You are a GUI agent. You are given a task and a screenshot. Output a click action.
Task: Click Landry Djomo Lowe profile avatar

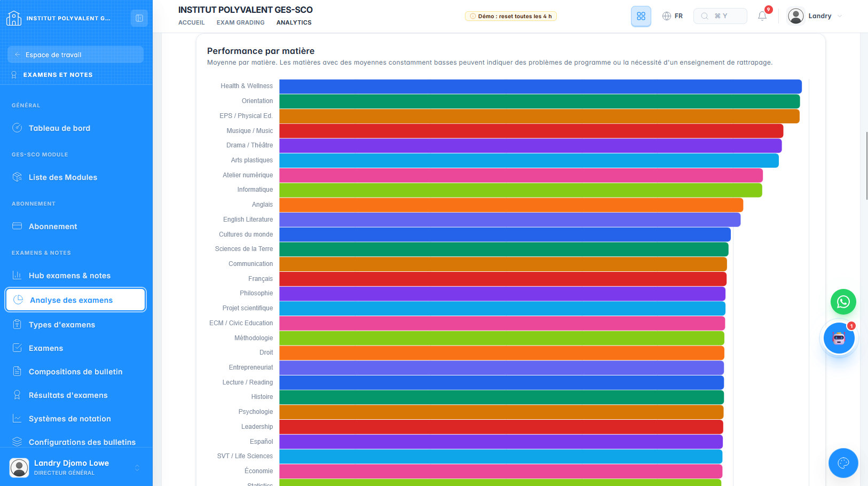(19, 467)
